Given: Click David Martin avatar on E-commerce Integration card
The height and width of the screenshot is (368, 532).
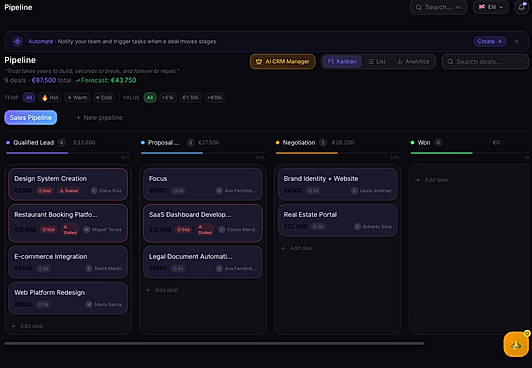Looking at the screenshot, I should pyautogui.click(x=89, y=268).
